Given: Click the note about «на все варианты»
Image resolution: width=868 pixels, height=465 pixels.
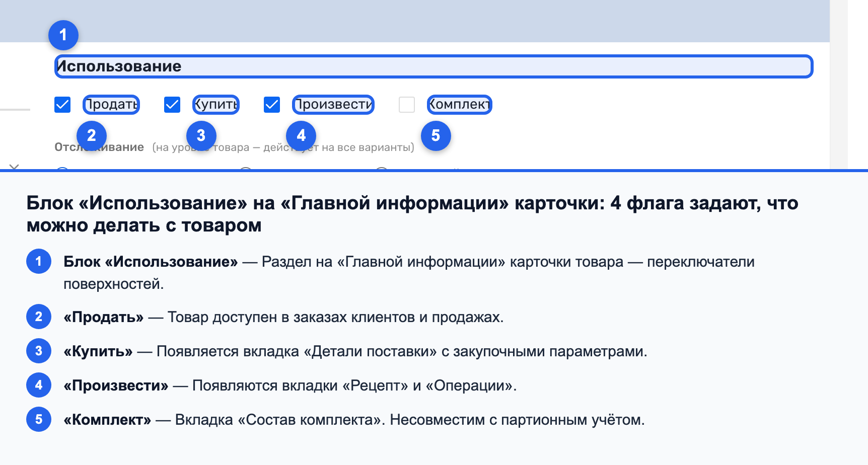Looking at the screenshot, I should pyautogui.click(x=283, y=147).
